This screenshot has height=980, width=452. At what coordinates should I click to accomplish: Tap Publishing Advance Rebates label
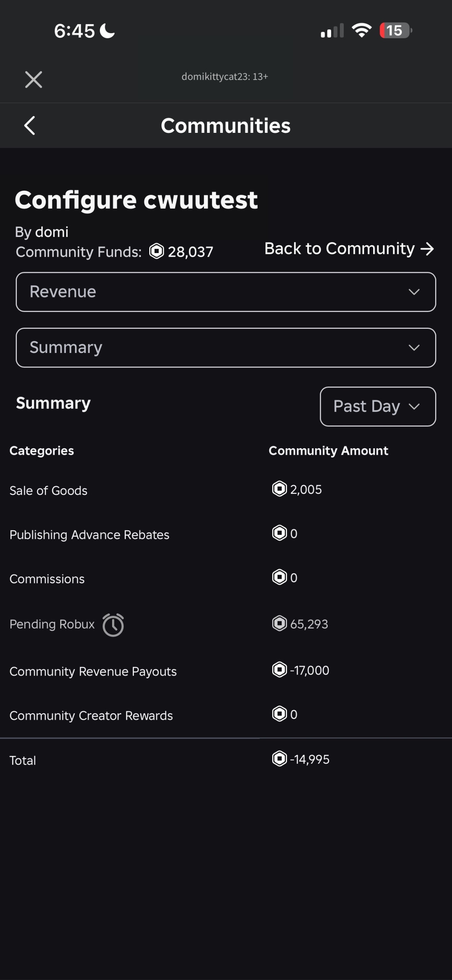point(89,534)
